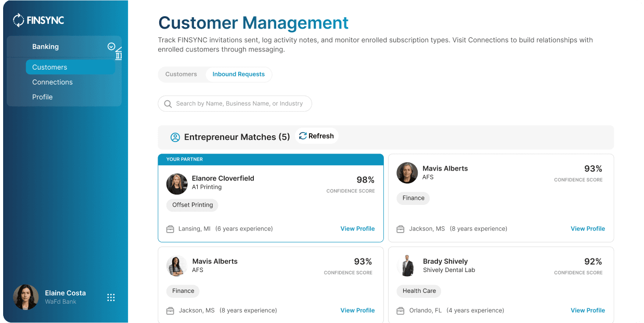Click briefcase icon in top-right Jackson, MS card
644x323 pixels.
coord(400,229)
